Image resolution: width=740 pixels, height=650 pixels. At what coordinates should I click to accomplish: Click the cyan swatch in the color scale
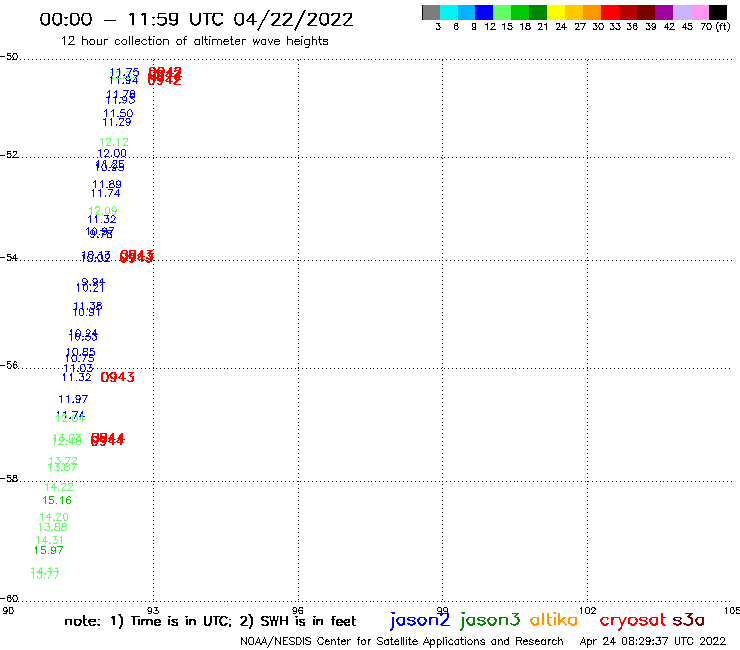click(449, 12)
